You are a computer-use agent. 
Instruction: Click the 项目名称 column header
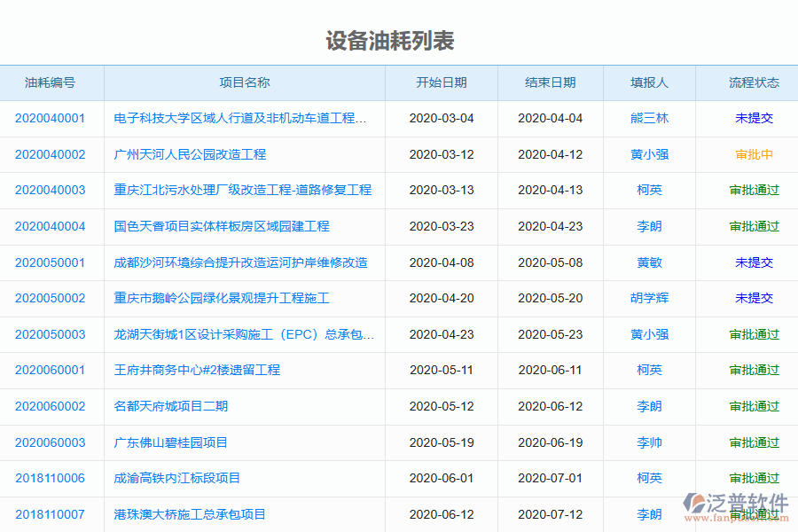point(247,82)
